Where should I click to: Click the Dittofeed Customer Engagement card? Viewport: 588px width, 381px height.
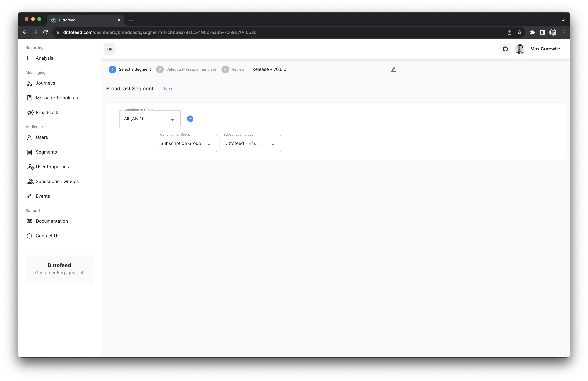click(x=59, y=269)
